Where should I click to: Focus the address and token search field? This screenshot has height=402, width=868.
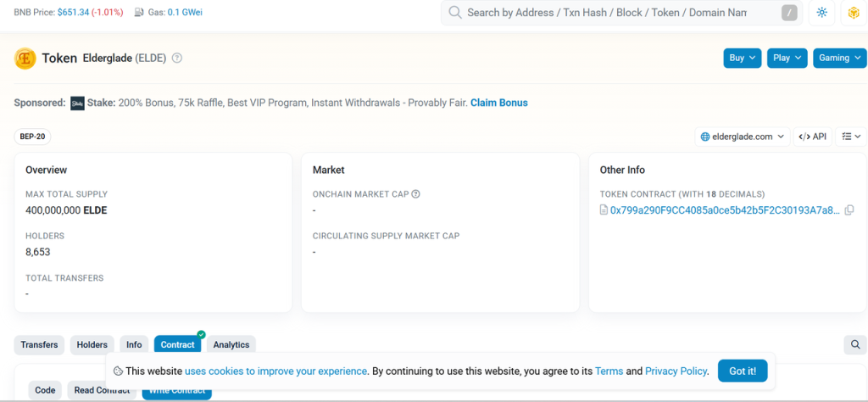(x=606, y=13)
